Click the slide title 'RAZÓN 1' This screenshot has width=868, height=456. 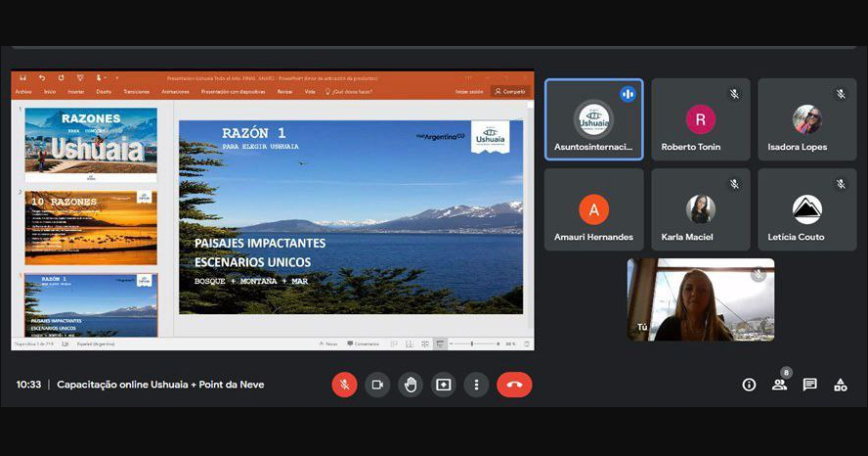(253, 133)
